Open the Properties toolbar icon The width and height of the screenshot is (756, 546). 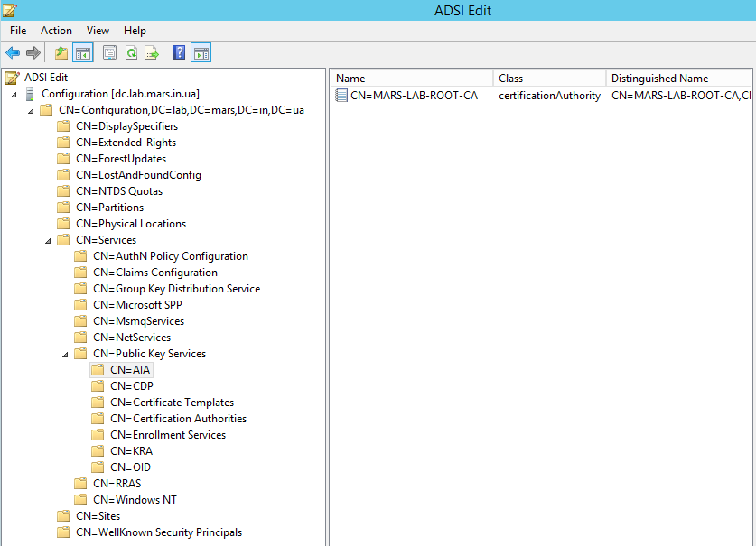pyautogui.click(x=110, y=53)
